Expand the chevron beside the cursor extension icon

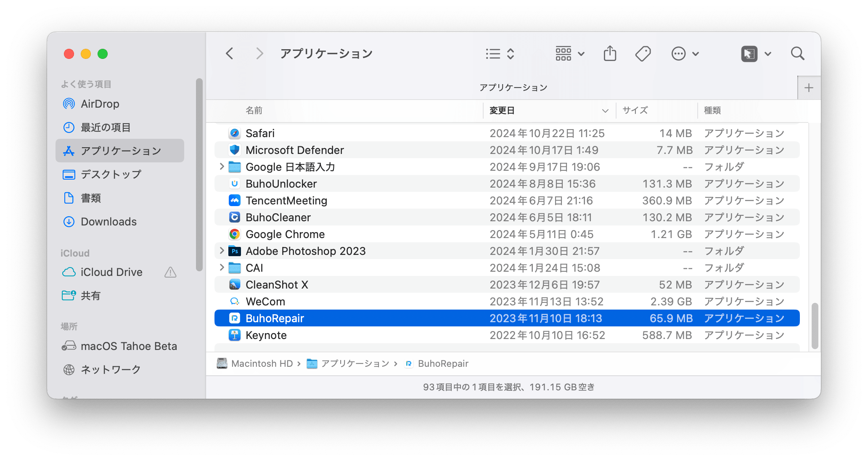point(768,54)
